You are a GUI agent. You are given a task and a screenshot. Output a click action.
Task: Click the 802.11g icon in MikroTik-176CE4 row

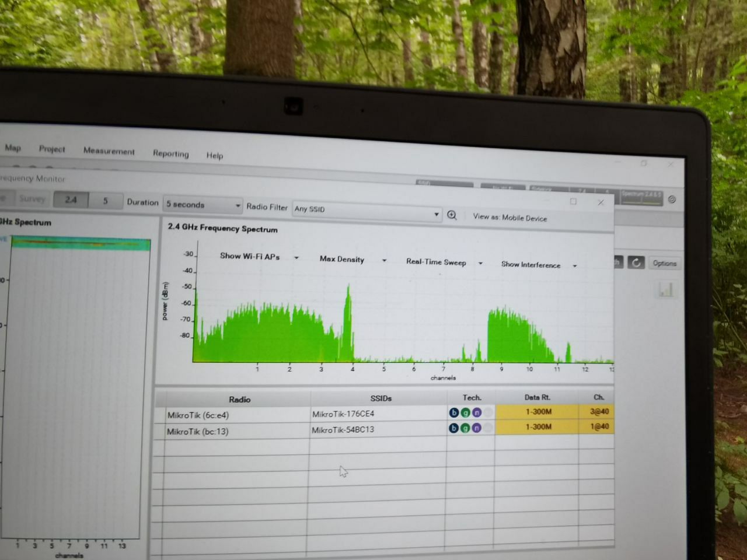click(x=465, y=412)
